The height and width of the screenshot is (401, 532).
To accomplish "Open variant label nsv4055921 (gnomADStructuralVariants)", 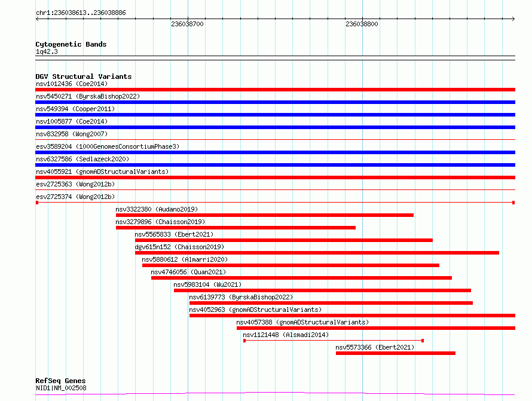I will (x=102, y=172).
